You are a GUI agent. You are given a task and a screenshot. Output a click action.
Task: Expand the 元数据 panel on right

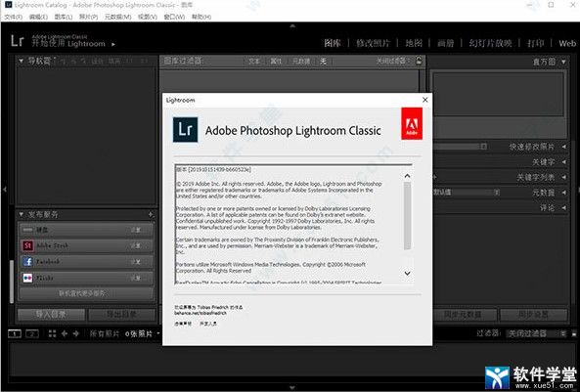(563, 193)
